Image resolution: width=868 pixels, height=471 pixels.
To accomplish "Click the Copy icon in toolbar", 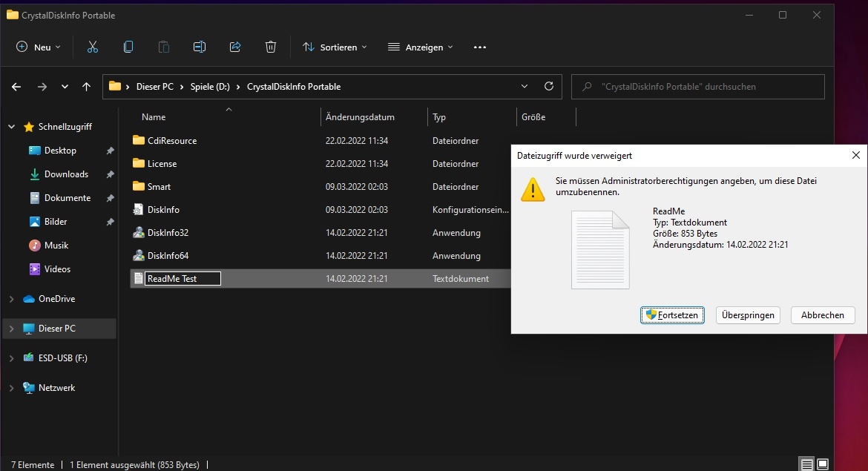I will pyautogui.click(x=128, y=47).
